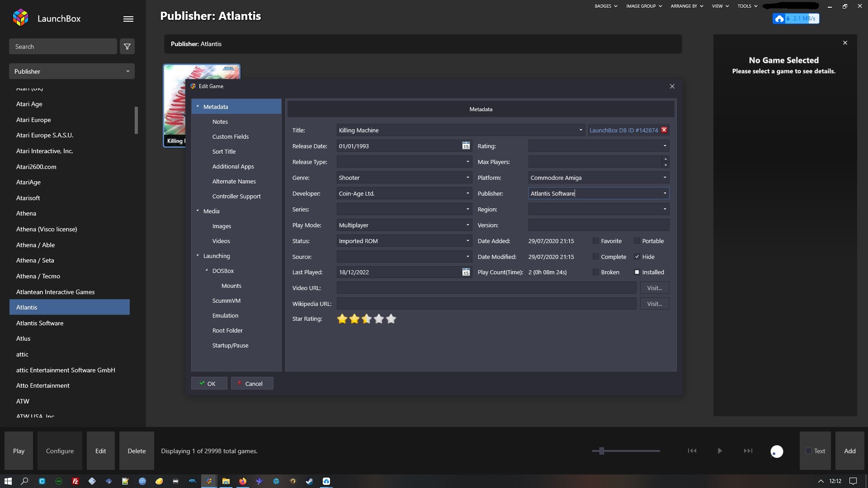Open the Publisher sidebar category dropdown
The height and width of the screenshot is (488, 868).
pyautogui.click(x=72, y=71)
